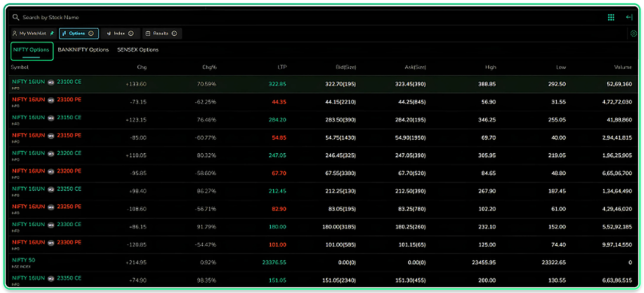Click weekly badge in 23250 PE row
The height and width of the screenshot is (293, 644).
pos(51,207)
